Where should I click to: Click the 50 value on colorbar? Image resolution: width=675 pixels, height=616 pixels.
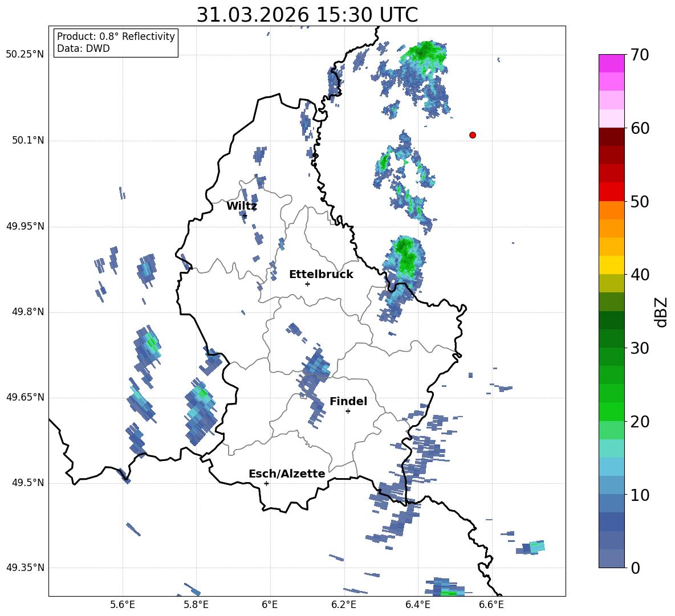(x=640, y=202)
